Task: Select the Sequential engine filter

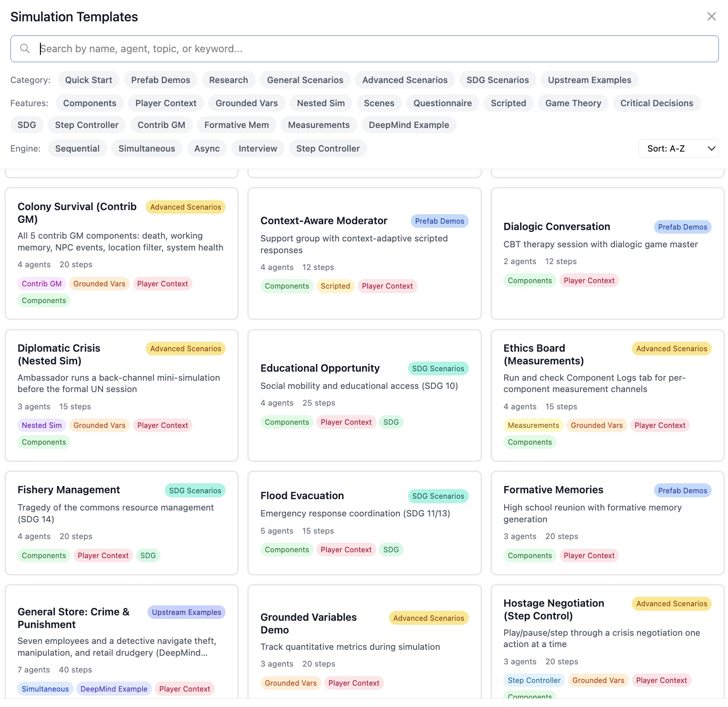Action: click(x=77, y=148)
